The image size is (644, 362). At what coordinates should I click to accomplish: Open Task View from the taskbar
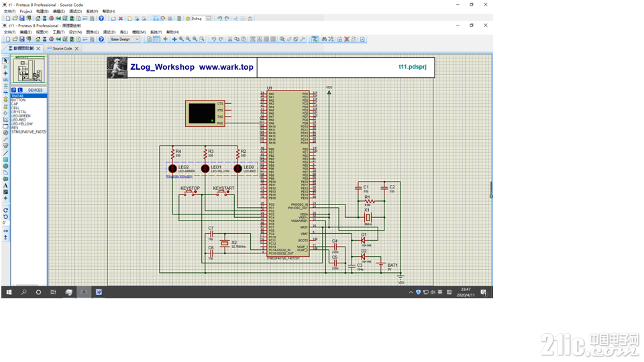[x=53, y=292]
